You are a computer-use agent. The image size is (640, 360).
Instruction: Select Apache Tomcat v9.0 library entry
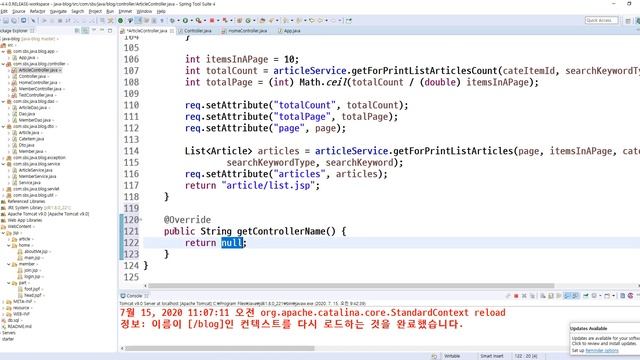point(48,214)
